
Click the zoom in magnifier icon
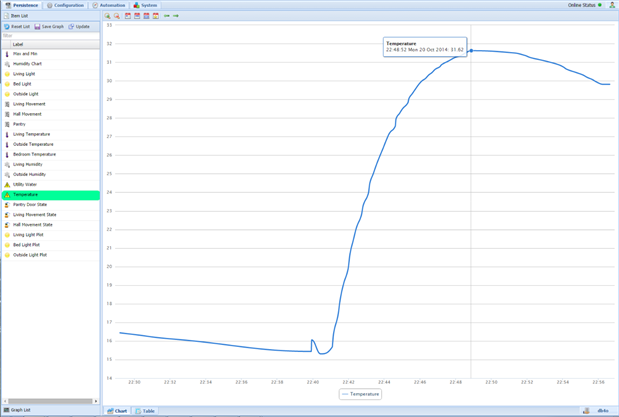[x=107, y=16]
